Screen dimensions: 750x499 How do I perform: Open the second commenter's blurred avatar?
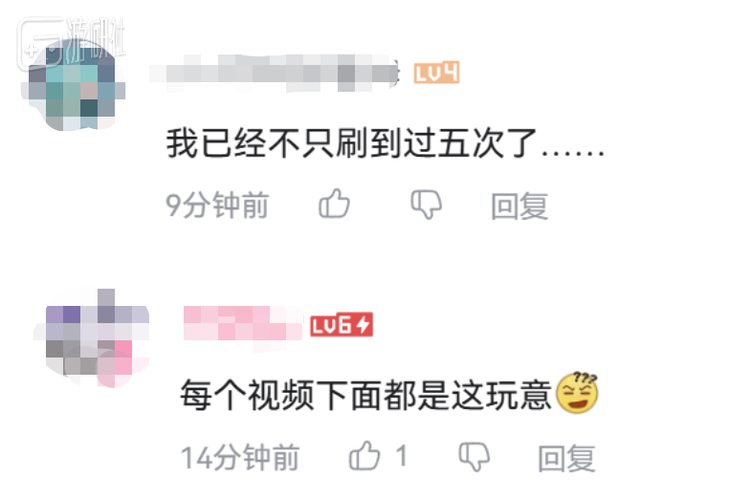point(92,338)
